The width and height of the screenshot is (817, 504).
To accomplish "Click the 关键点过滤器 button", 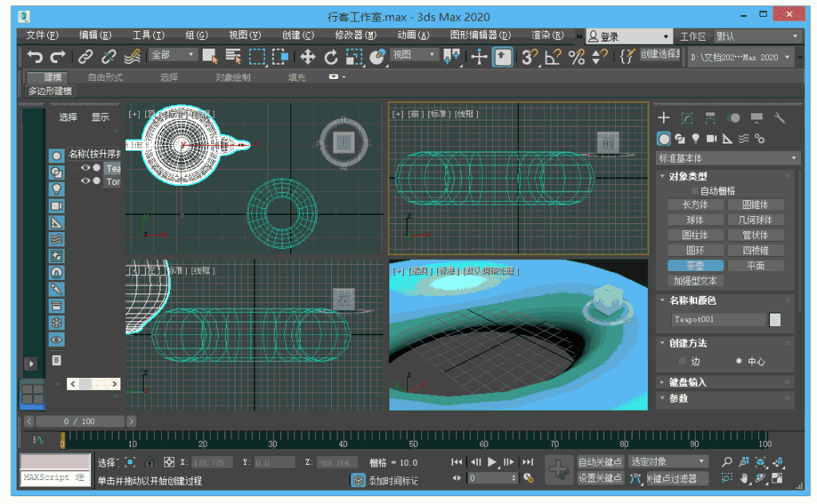I will click(x=677, y=478).
